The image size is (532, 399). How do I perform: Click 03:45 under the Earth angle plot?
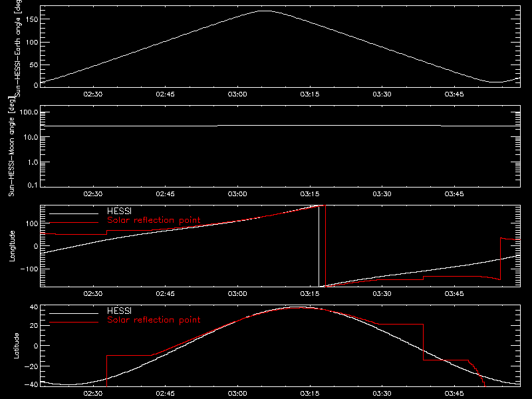(x=454, y=94)
